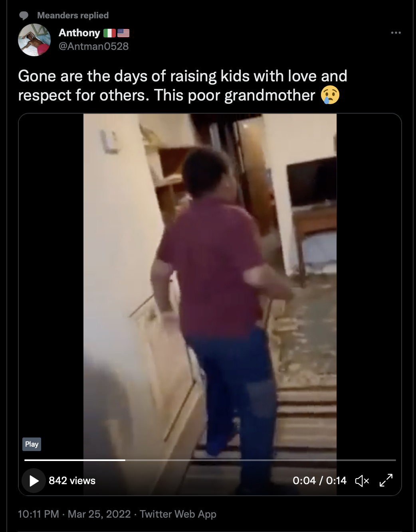Viewport: 416px width, 532px height.
Task: Click the Twitter Web App source link
Action: point(178,514)
